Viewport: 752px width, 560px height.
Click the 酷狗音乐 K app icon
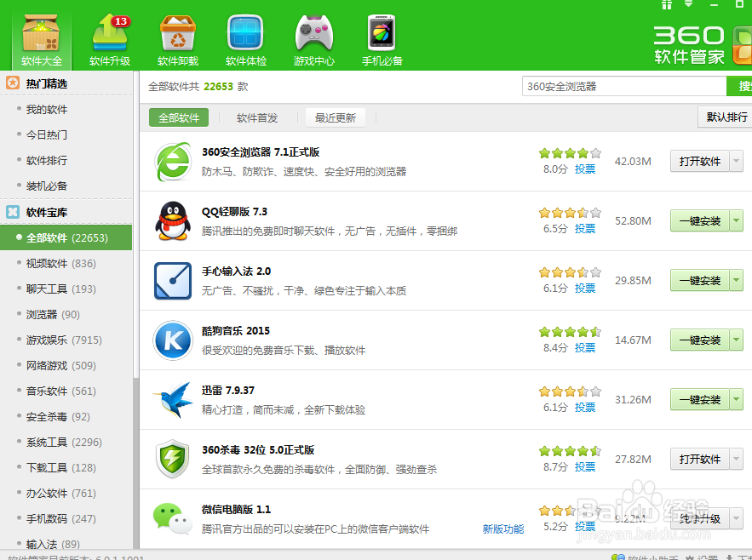(x=173, y=340)
